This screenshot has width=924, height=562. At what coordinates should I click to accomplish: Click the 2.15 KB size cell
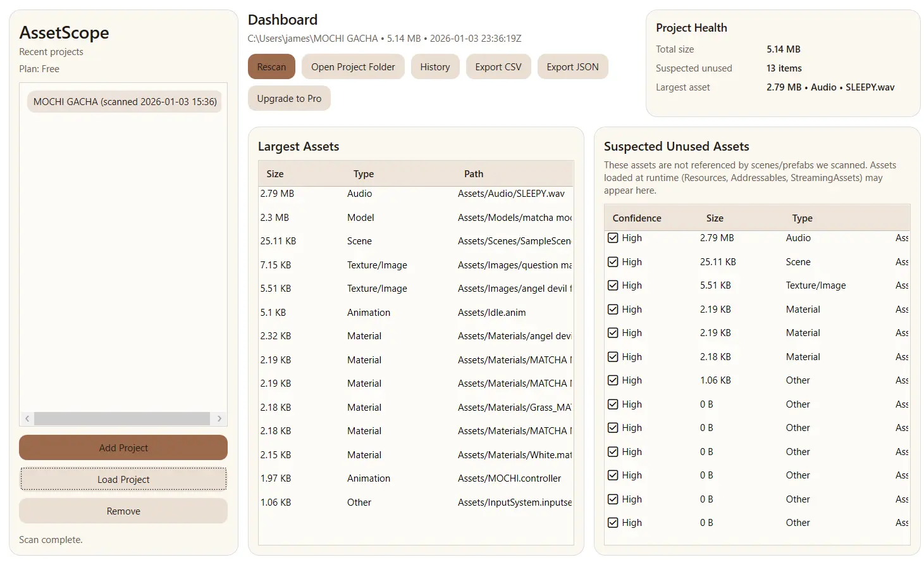pyautogui.click(x=276, y=455)
